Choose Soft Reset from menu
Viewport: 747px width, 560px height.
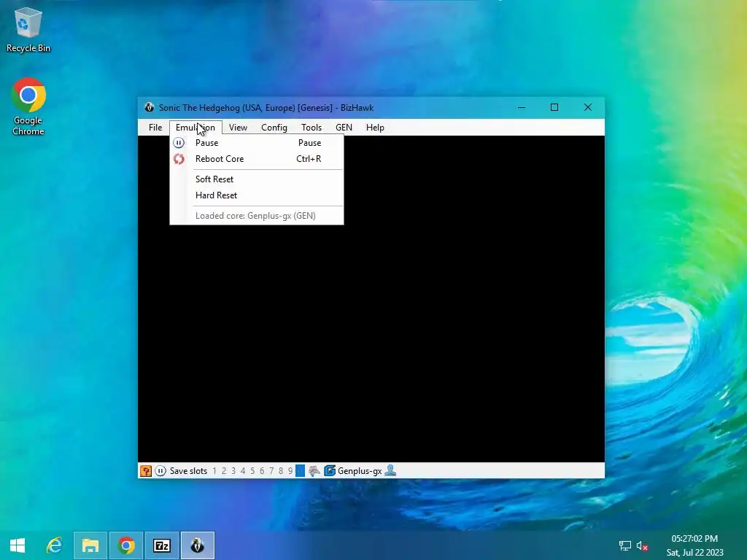coord(256,179)
